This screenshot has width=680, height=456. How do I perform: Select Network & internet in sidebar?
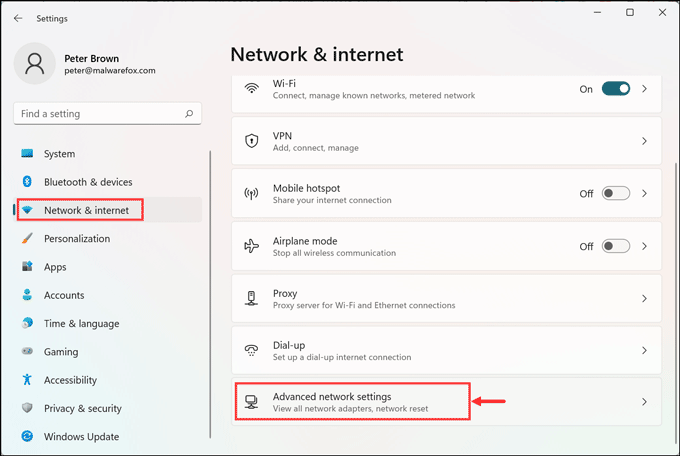tap(86, 210)
